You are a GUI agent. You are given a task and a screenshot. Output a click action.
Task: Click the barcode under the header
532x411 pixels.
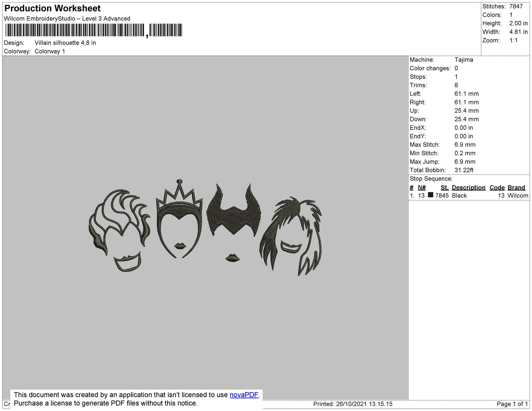pos(94,30)
